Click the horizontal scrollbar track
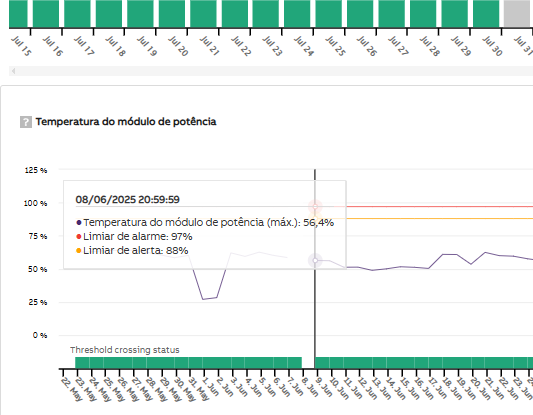Screen dimensions: 533x415 point(271,71)
